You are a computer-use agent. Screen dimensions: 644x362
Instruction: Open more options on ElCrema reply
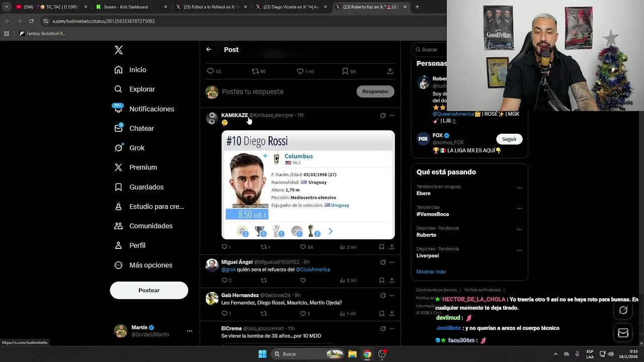[392, 329]
